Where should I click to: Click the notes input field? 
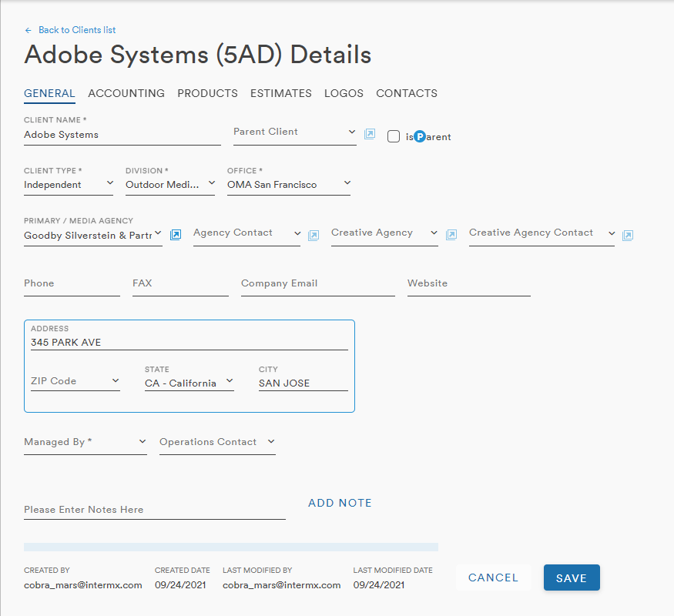click(x=155, y=510)
